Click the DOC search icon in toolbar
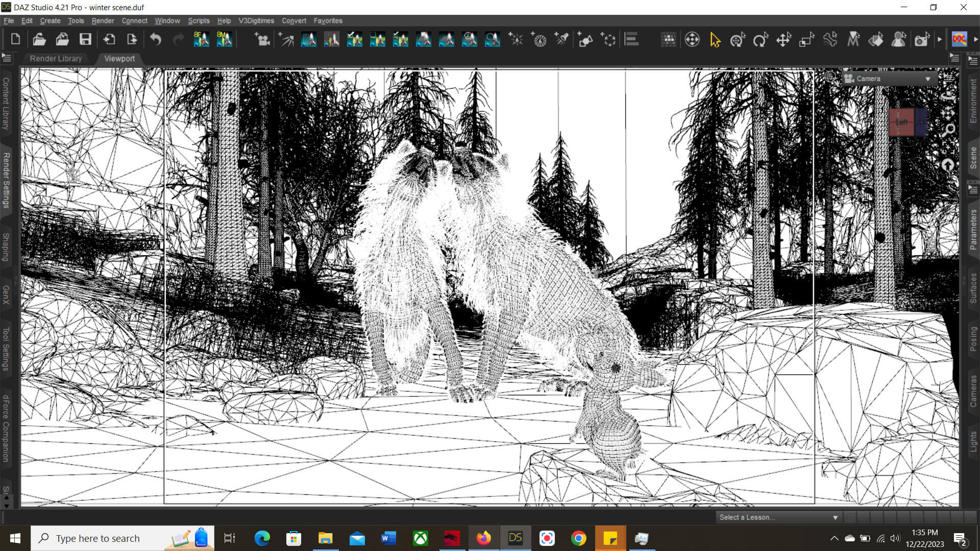Viewport: 980px width, 551px height. [959, 39]
